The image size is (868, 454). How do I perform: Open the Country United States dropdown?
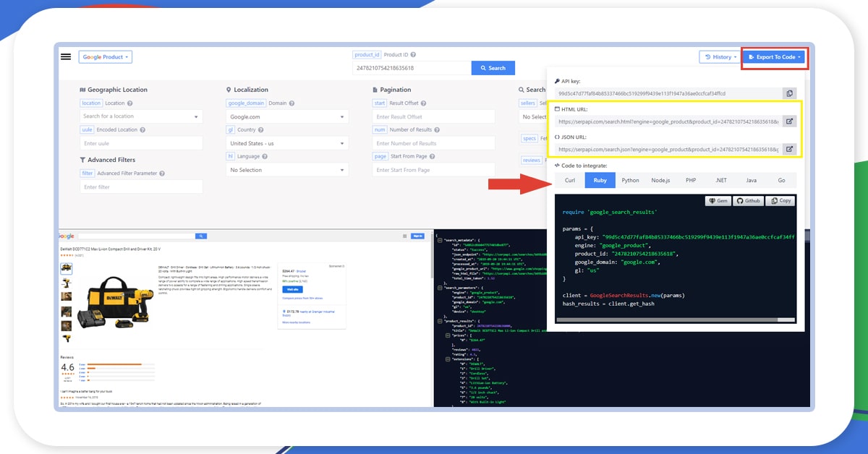(287, 143)
